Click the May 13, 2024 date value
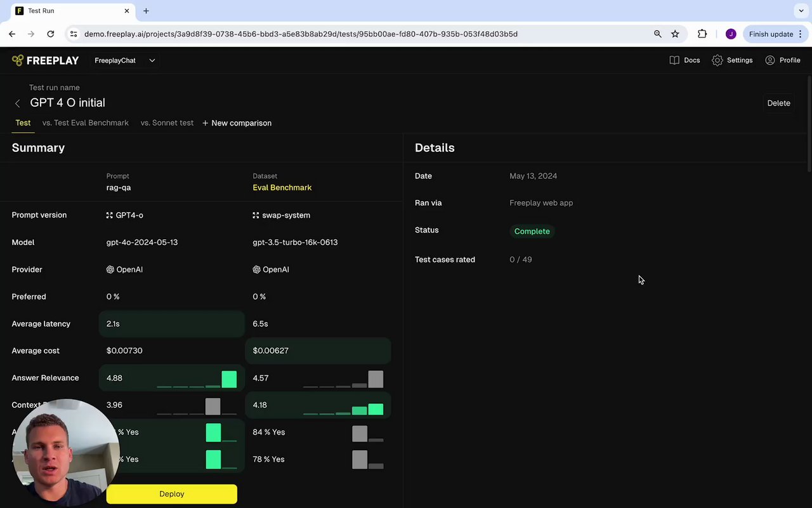The width and height of the screenshot is (812, 508). click(x=534, y=177)
